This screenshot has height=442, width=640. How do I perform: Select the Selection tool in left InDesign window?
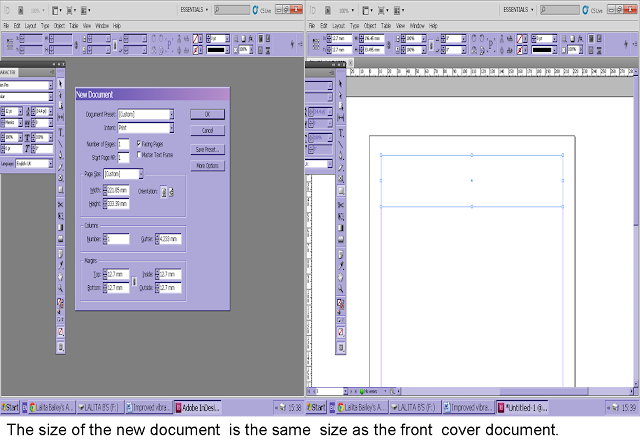point(60,84)
